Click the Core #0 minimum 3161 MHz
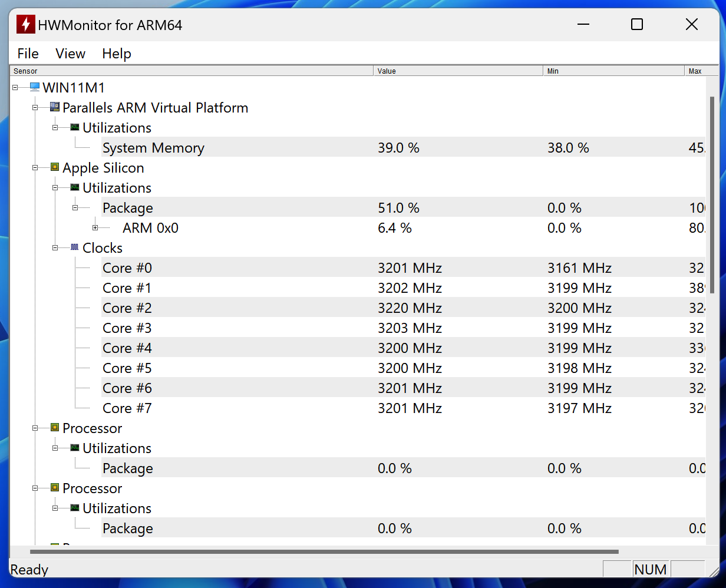Screen dimensions: 726x588 click(579, 268)
